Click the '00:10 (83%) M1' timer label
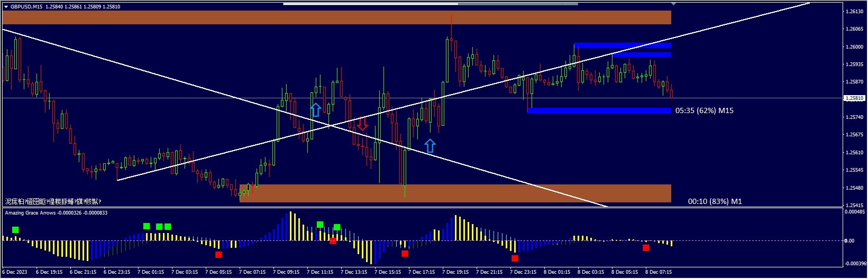 pyautogui.click(x=715, y=201)
